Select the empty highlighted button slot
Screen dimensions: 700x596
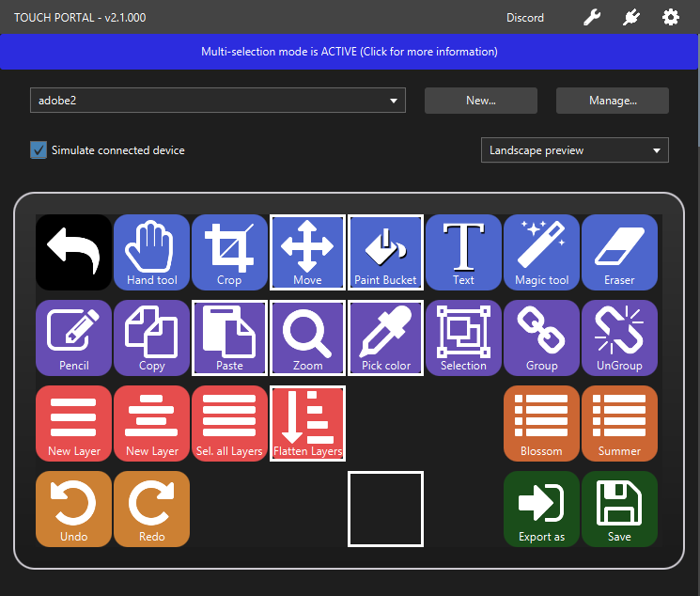tap(385, 509)
